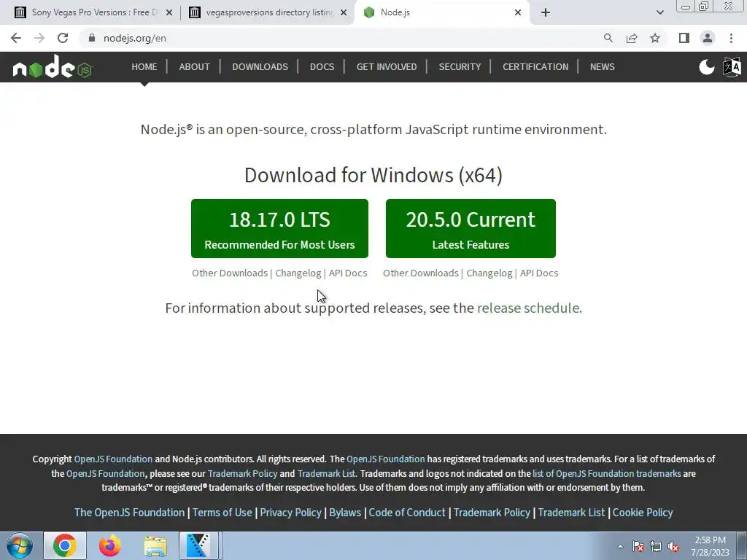Screen dimensions: 747x560
Task: Open the ABOUT nav item
Action: click(194, 66)
